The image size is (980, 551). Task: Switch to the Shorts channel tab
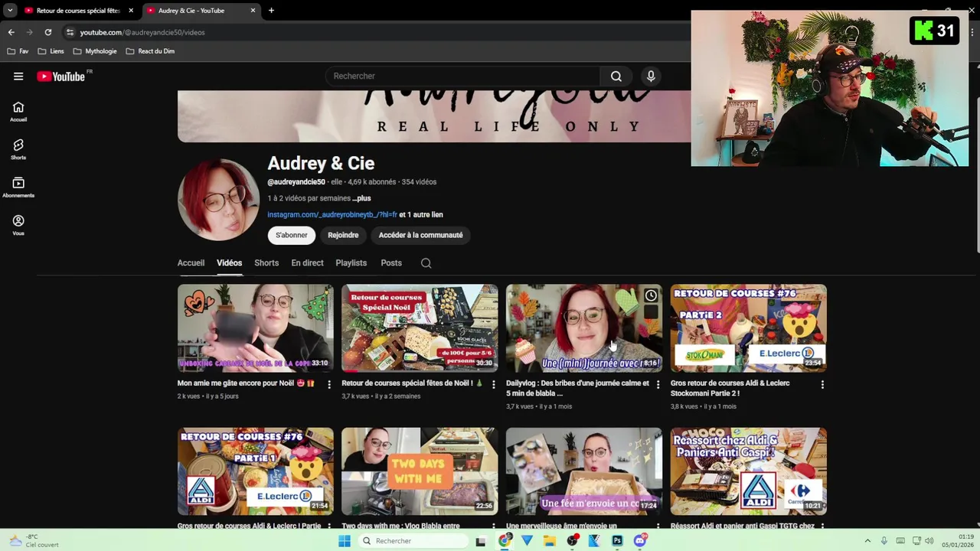tap(266, 263)
